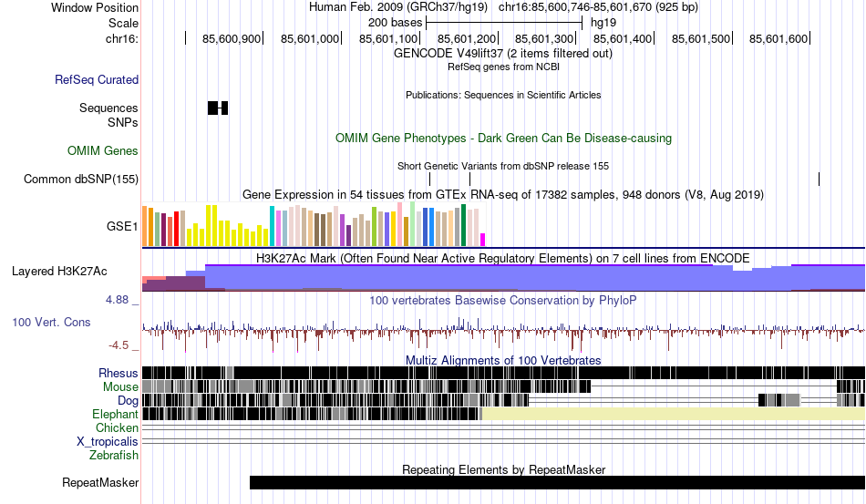Click the 200 bases scale bar
The height and width of the screenshot is (504, 866).
click(x=504, y=23)
